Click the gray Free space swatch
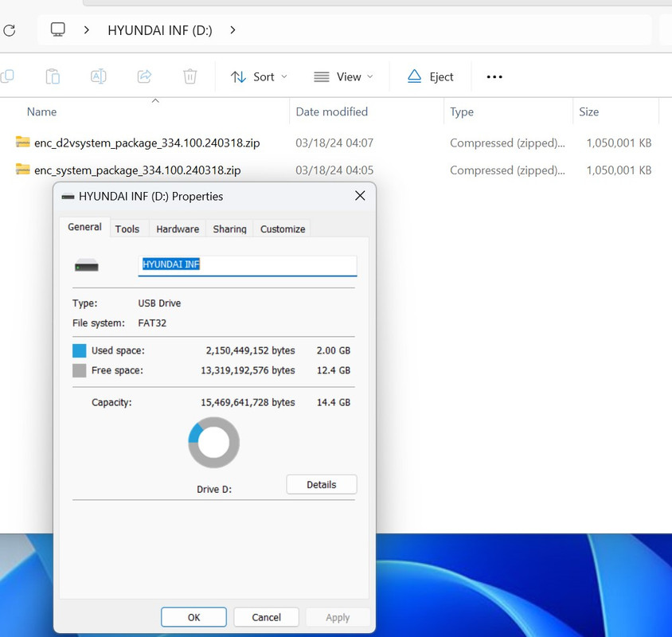 [80, 370]
